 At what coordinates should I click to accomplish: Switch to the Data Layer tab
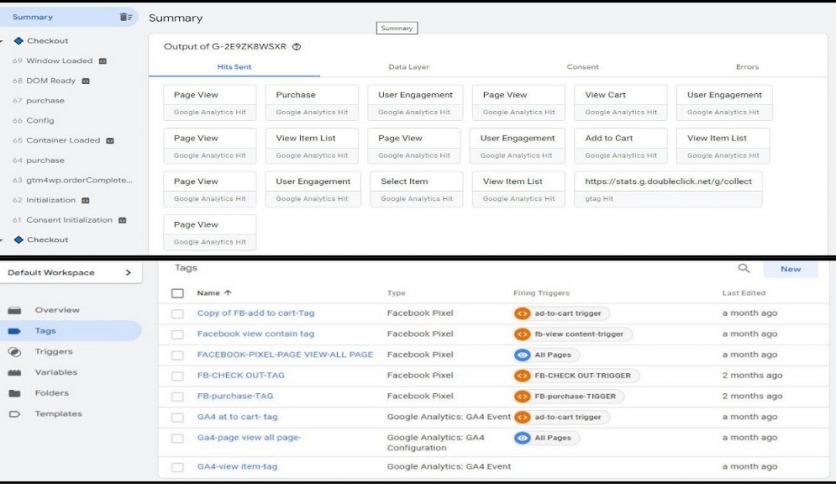(x=408, y=67)
